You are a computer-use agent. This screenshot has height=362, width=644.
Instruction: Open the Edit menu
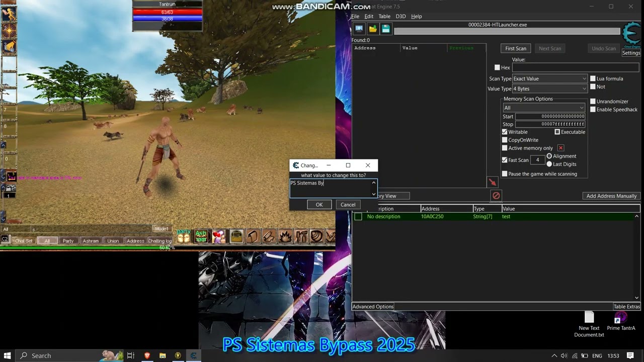pyautogui.click(x=369, y=16)
